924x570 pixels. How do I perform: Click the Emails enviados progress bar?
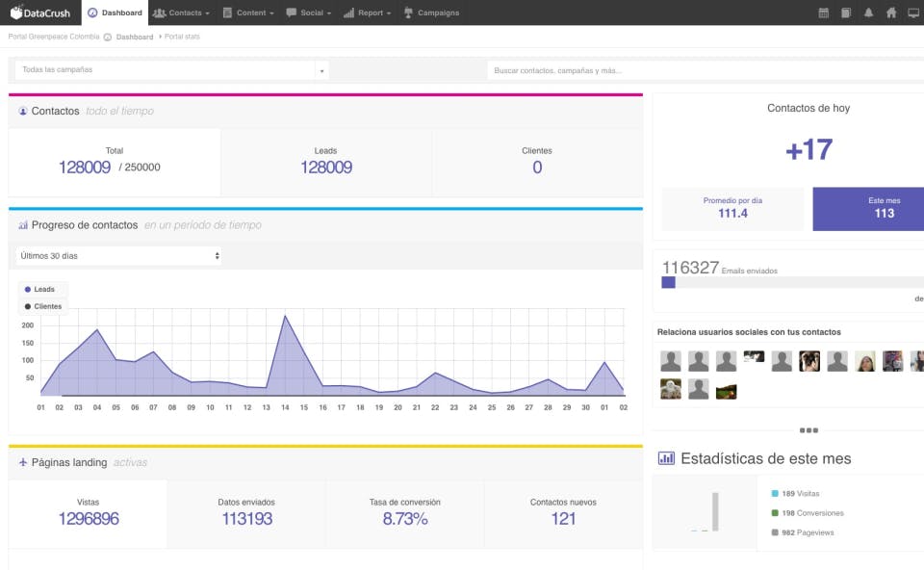[x=792, y=282]
